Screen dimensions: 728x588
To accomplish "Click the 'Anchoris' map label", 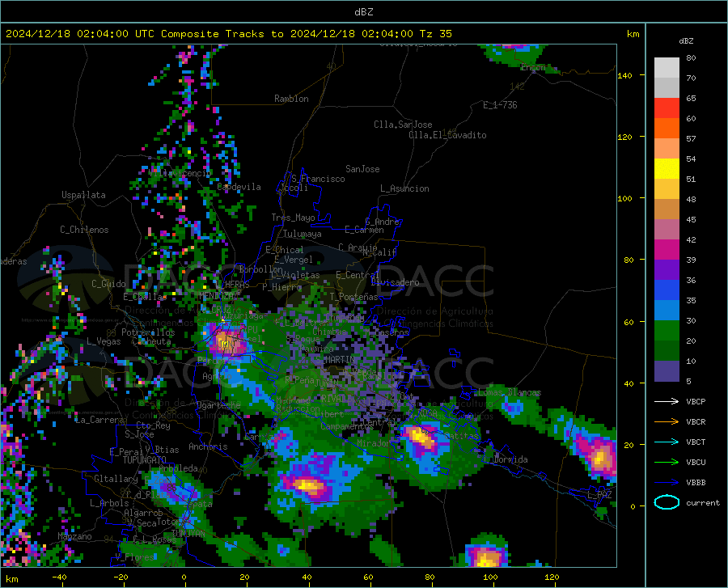I will (208, 446).
